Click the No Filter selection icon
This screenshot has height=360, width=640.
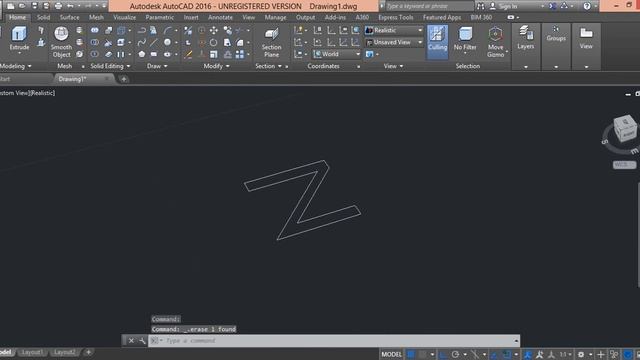(465, 38)
